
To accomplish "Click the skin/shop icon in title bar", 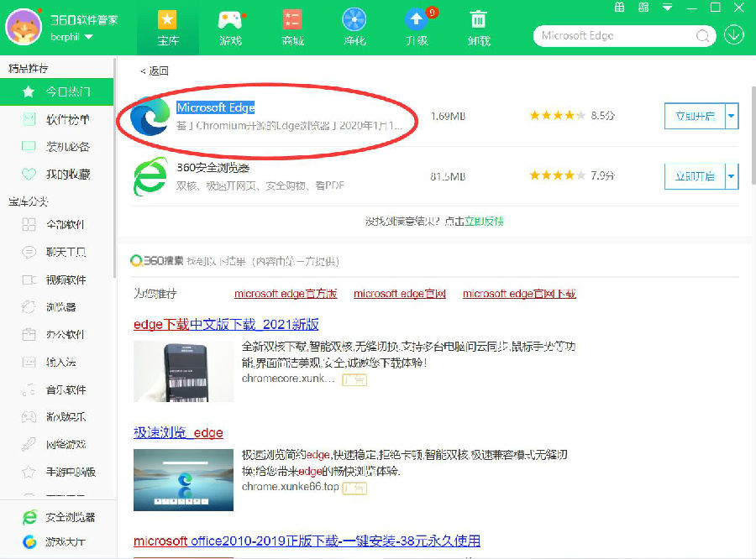I will click(643, 8).
